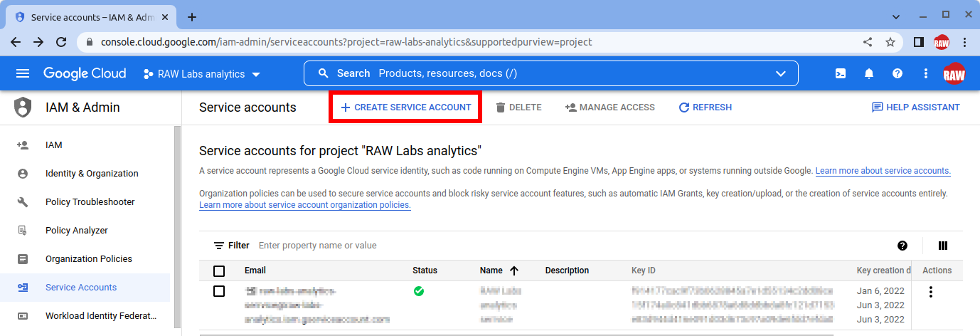
Task: Open row actions three-dot menu
Action: (x=930, y=292)
